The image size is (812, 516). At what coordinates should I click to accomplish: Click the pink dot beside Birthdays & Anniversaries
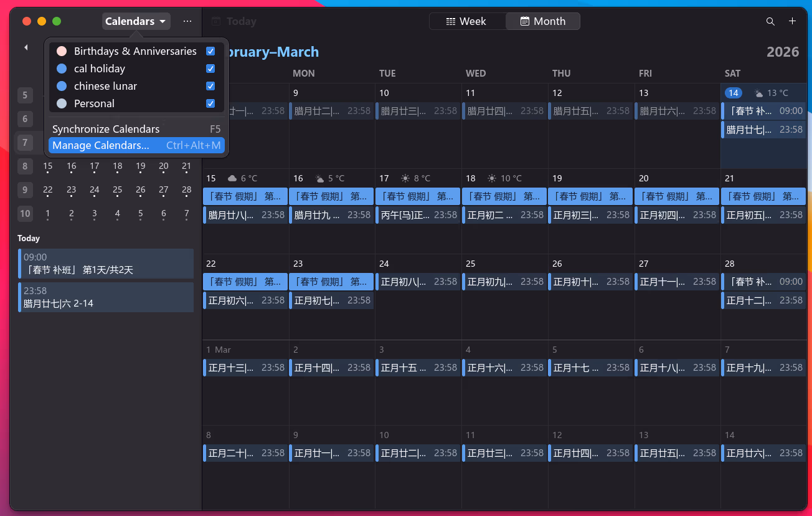coord(61,51)
